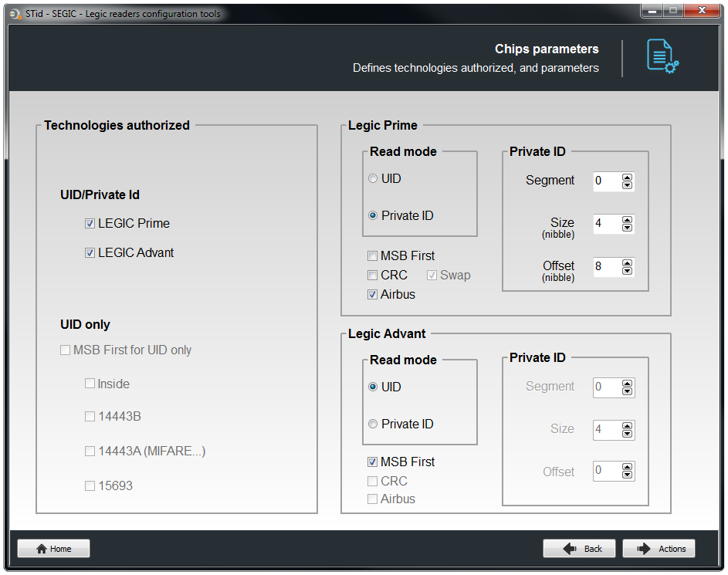This screenshot has height=575, width=728.
Task: Open the Actions page
Action: click(x=659, y=549)
